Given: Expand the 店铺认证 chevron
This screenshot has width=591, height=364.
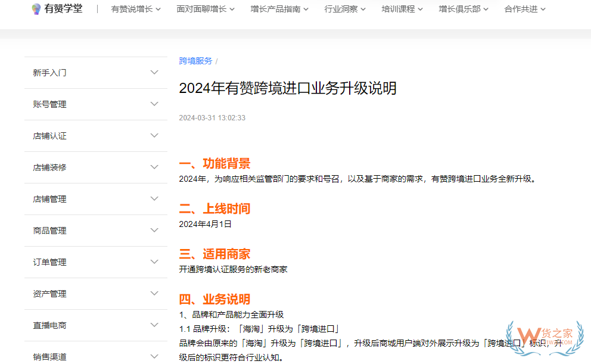Looking at the screenshot, I should coord(154,136).
